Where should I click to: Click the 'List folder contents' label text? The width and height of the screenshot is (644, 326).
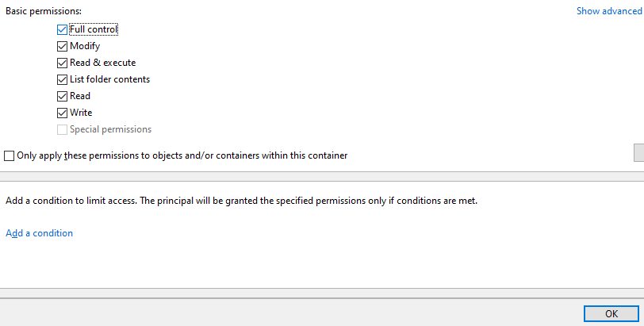[x=109, y=79]
